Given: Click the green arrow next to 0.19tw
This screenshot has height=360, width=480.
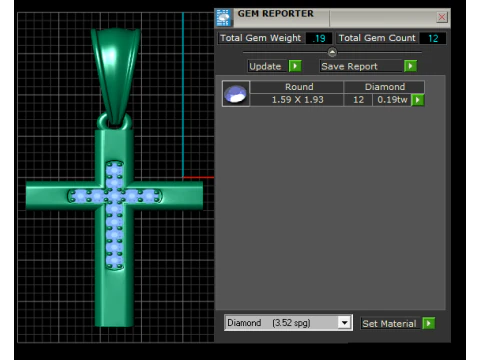Looking at the screenshot, I should point(418,100).
